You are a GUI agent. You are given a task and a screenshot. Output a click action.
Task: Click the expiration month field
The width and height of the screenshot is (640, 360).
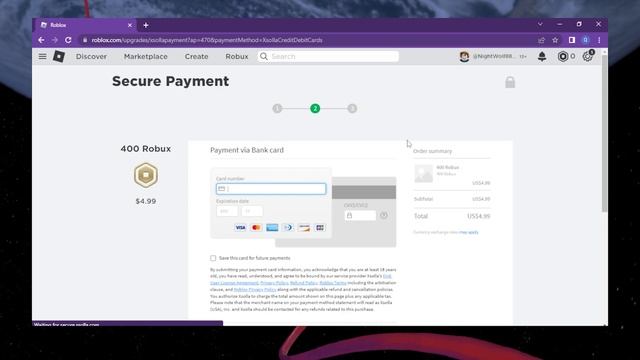point(227,211)
